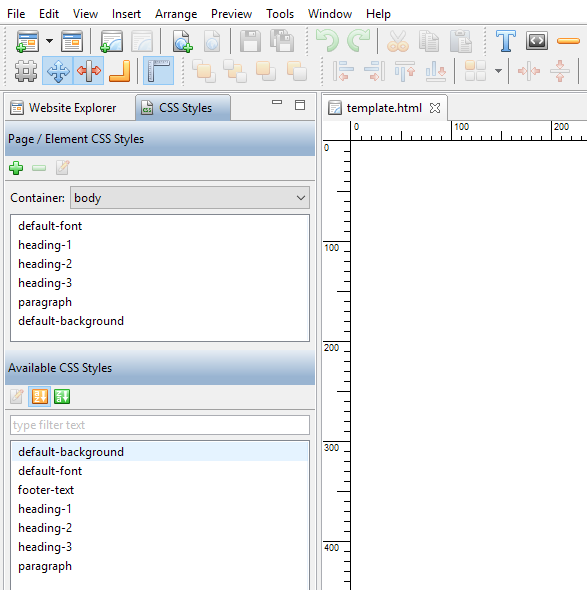This screenshot has width=587, height=590.
Task: Expand the new website dropdown arrow
Action: [x=49, y=41]
